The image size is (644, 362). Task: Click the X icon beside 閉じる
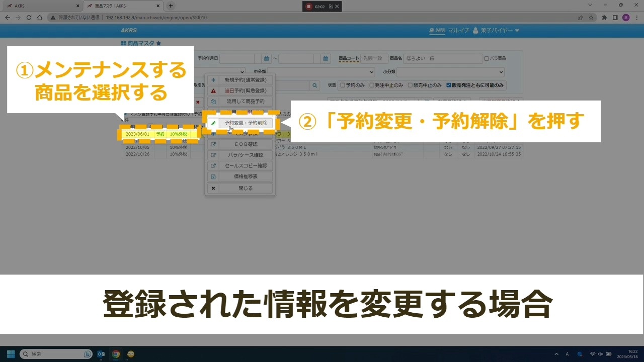click(213, 188)
